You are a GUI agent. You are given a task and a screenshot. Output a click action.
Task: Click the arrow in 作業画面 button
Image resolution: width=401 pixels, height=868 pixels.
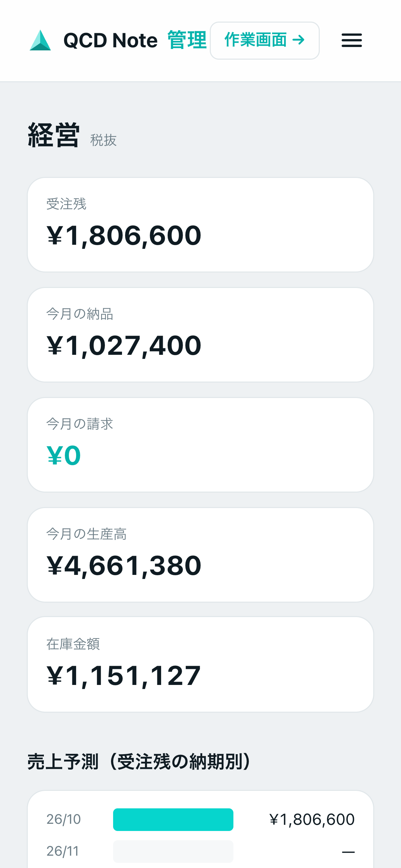click(x=299, y=40)
